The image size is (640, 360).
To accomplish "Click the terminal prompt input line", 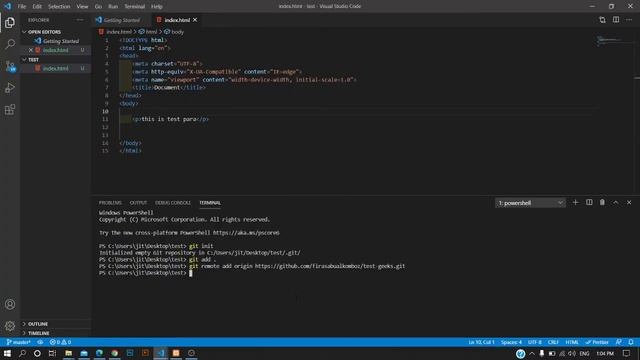I will [191, 273].
